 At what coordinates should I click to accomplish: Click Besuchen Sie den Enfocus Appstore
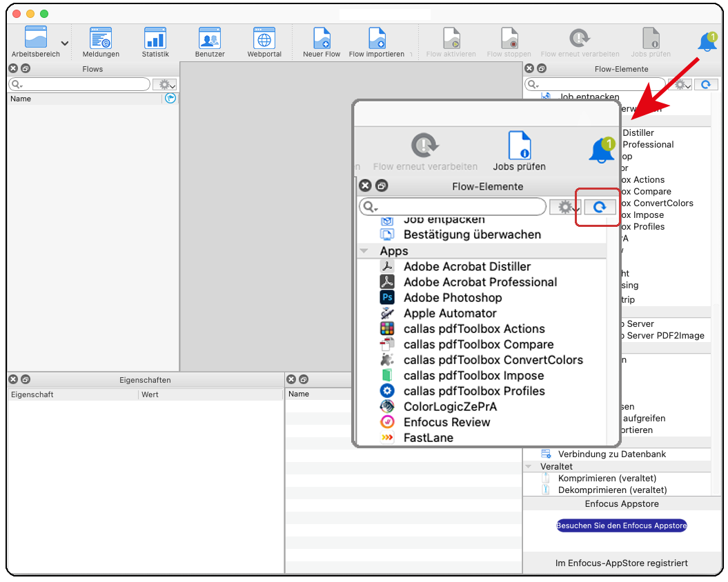tap(621, 525)
